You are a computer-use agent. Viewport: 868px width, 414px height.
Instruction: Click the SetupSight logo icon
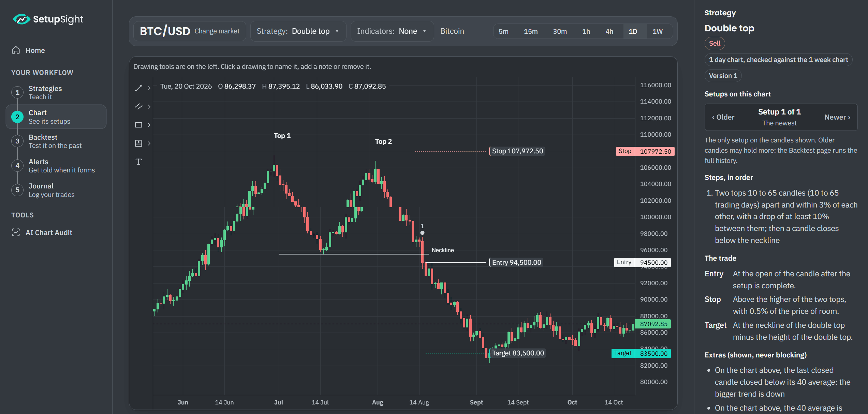[21, 19]
